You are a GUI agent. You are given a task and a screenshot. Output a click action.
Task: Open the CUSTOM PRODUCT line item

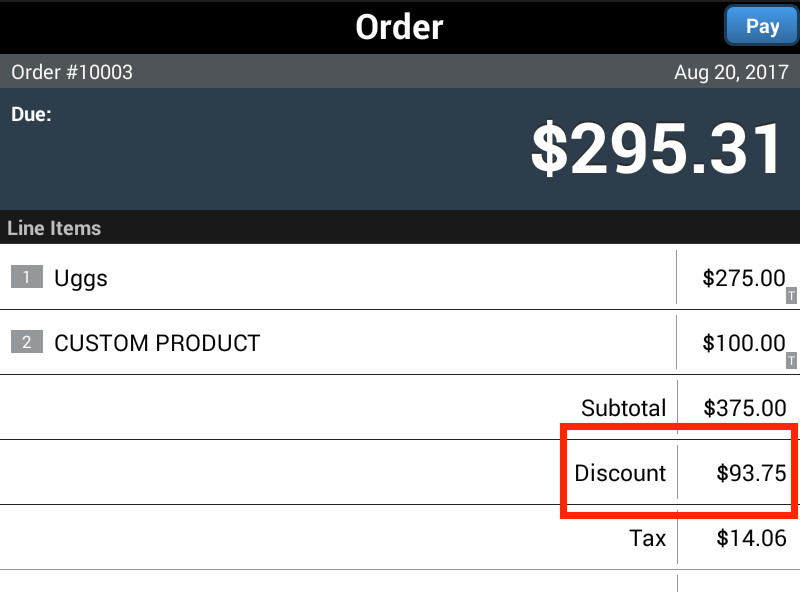pos(157,343)
